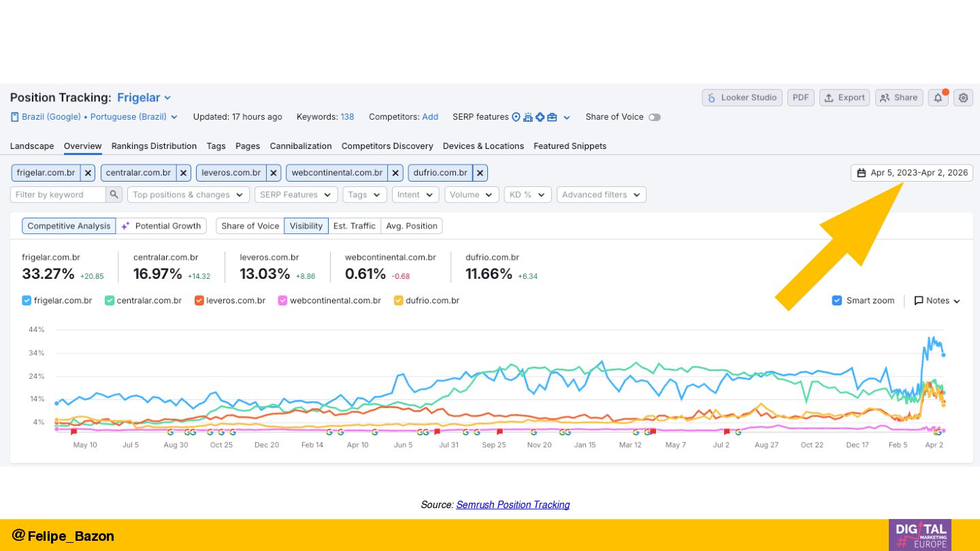Click the keyword search magnifier icon

point(114,195)
